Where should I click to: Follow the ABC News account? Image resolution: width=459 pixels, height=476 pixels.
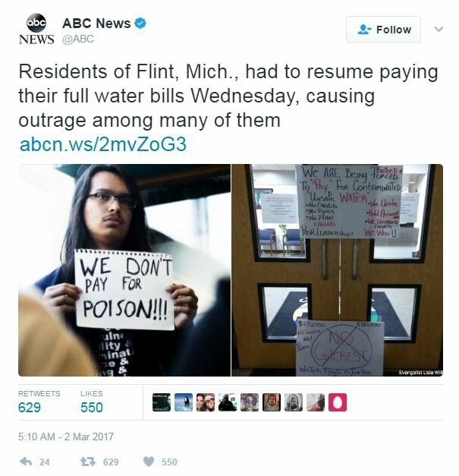[383, 30]
